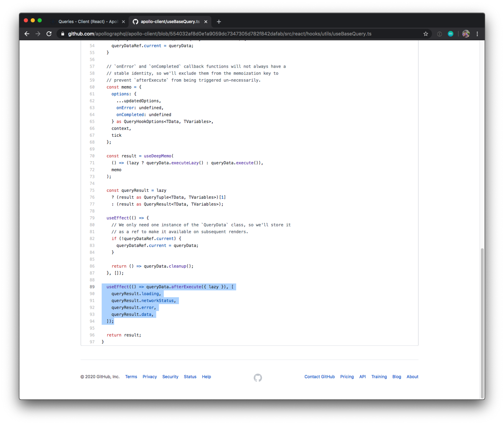Open the API footer link

(363, 377)
